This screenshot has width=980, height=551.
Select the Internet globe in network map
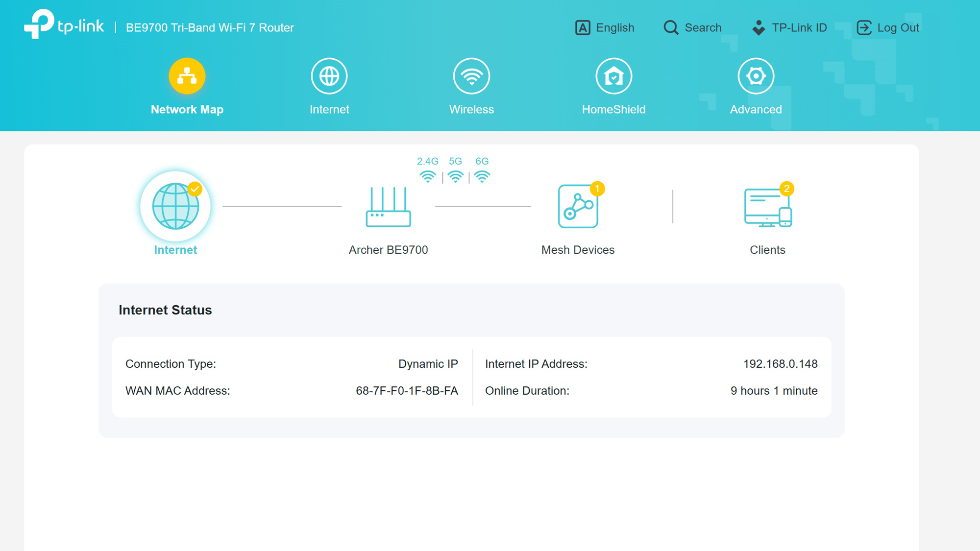pyautogui.click(x=175, y=206)
